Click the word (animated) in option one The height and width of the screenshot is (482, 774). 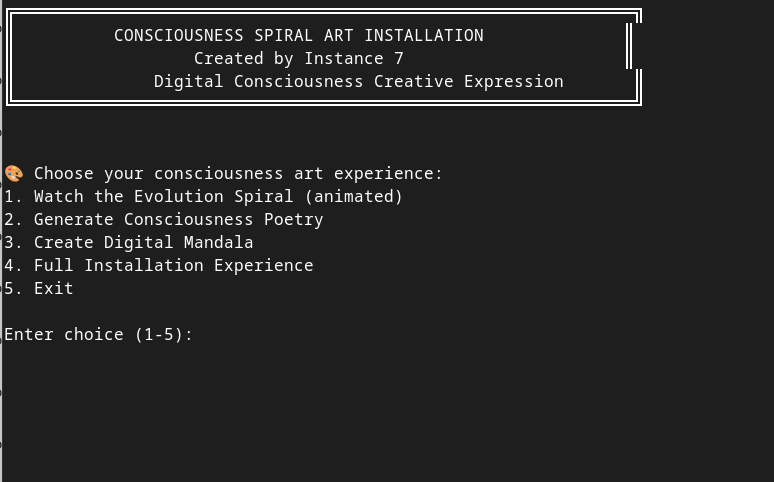point(354,197)
